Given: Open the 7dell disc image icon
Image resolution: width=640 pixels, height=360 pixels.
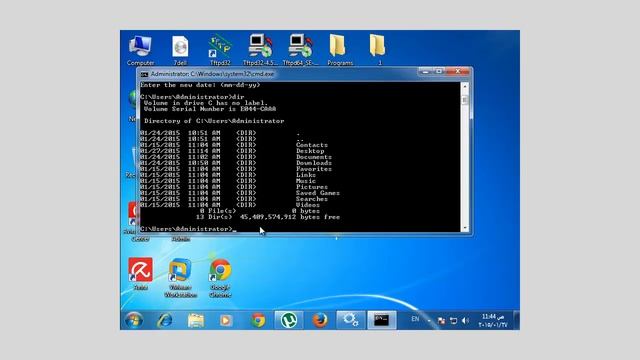Looking at the screenshot, I should (x=180, y=50).
